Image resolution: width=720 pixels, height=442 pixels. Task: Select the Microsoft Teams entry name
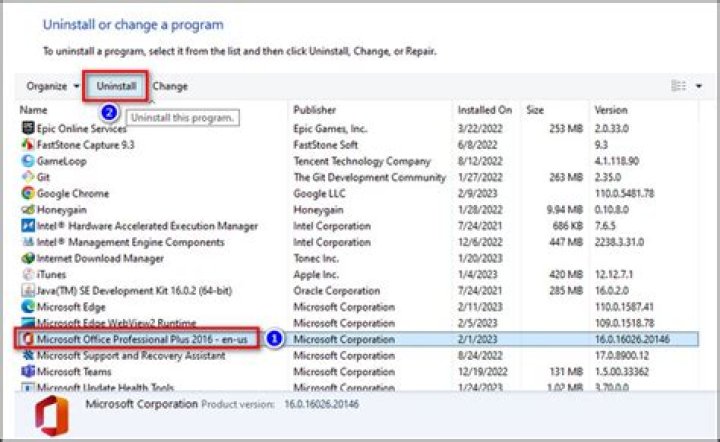point(74,372)
